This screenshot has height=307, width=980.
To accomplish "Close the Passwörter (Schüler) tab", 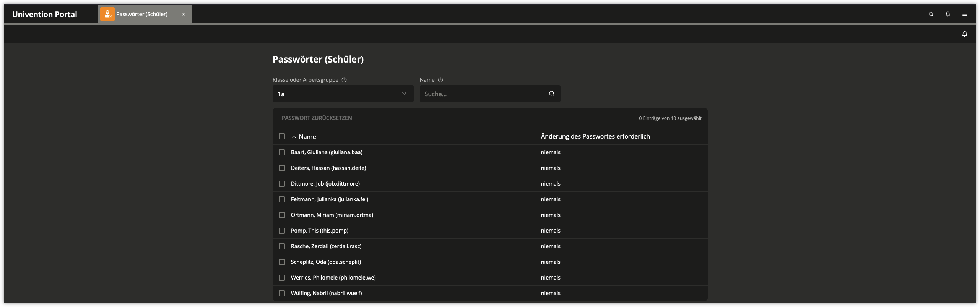I will [x=184, y=14].
